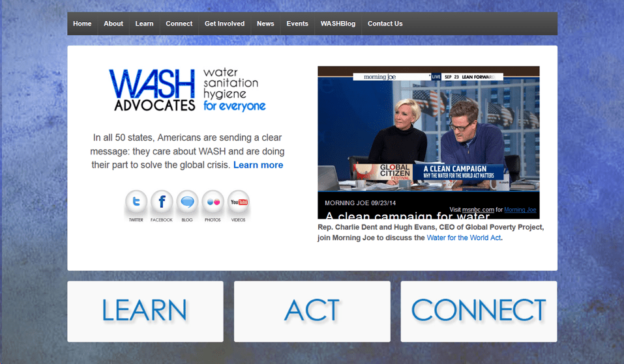Click the WASH Advocates logo
624x364 pixels.
coord(187,90)
